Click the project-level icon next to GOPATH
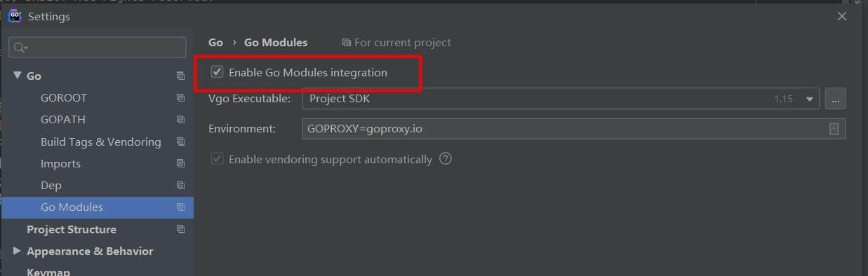This screenshot has width=868, height=276. (180, 120)
